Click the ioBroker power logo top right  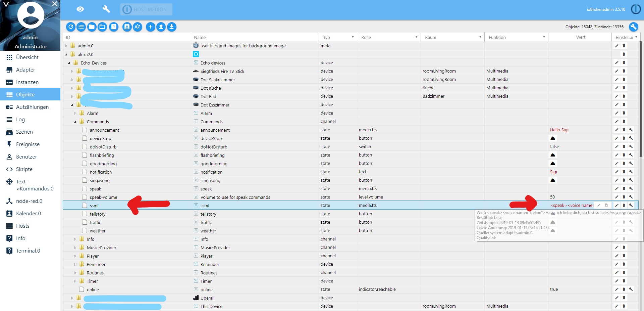[x=636, y=9]
